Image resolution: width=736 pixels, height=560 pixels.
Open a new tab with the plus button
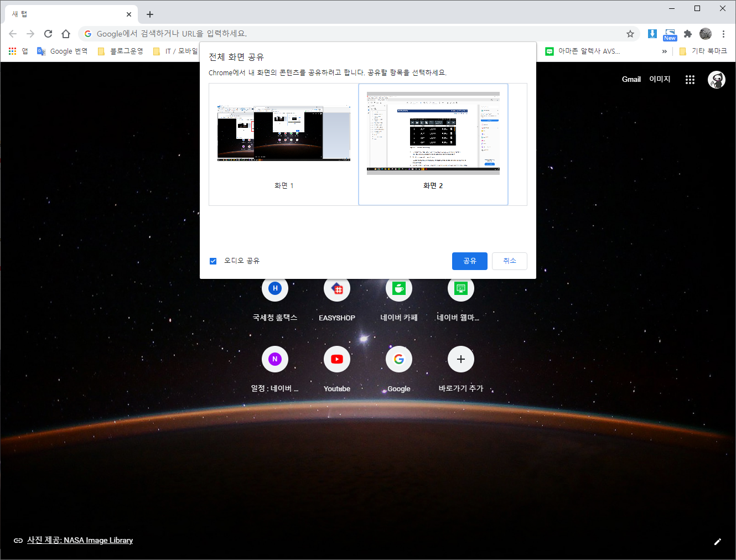point(150,14)
